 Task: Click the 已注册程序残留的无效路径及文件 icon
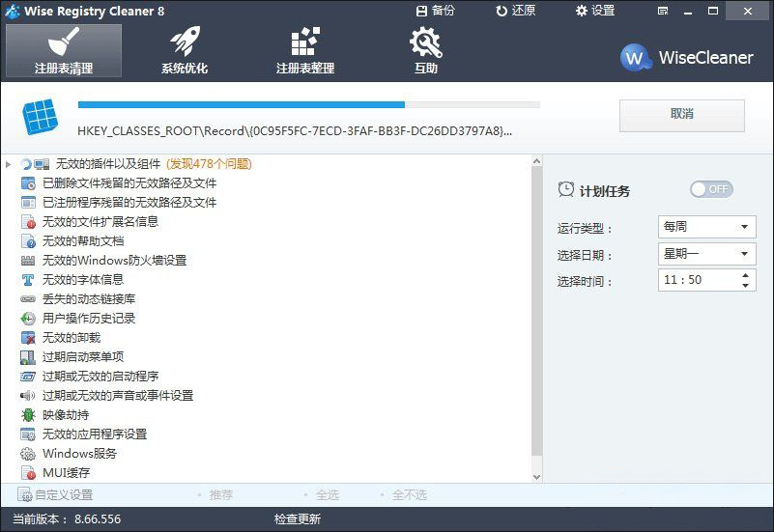tap(28, 203)
